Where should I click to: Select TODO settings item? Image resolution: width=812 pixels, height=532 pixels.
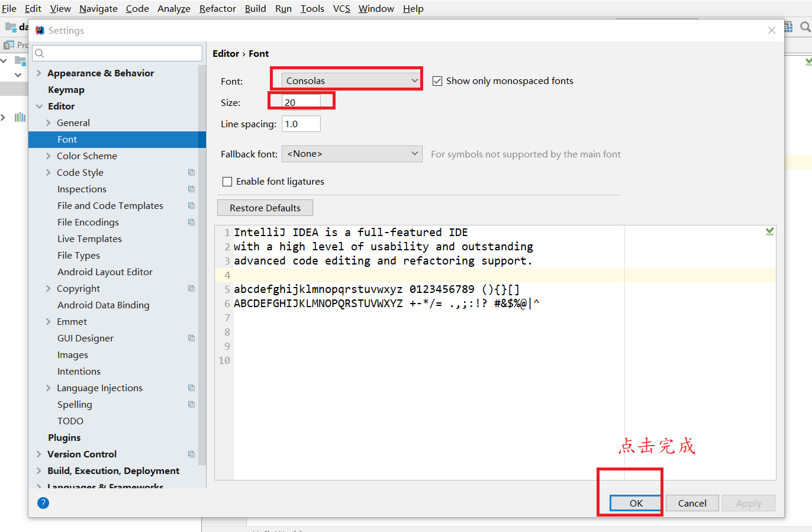[x=70, y=421]
